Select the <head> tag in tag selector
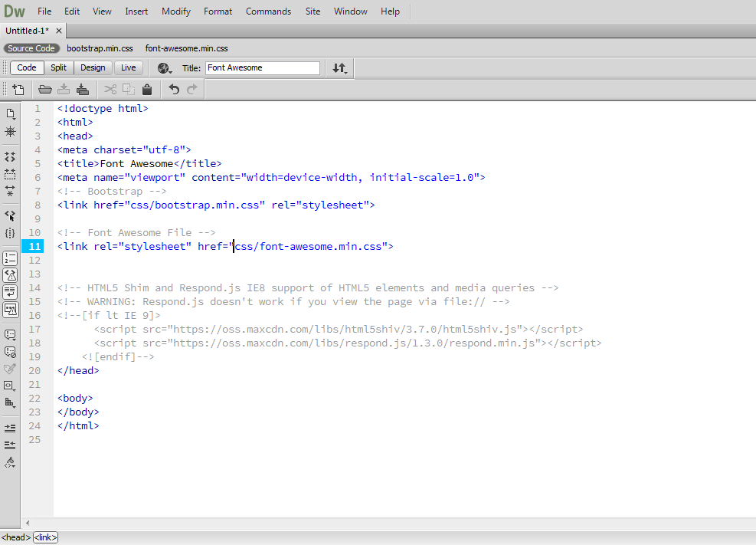 [x=16, y=537]
